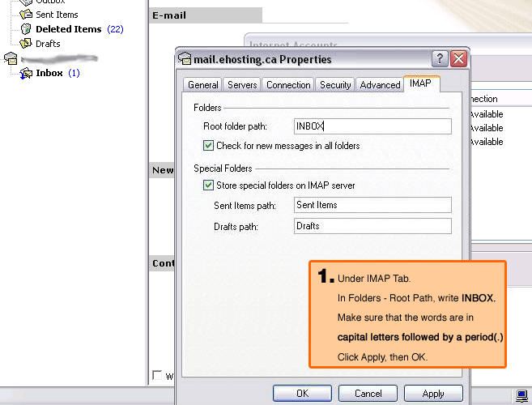Click the Deleted Items recycle bin icon

26,29
